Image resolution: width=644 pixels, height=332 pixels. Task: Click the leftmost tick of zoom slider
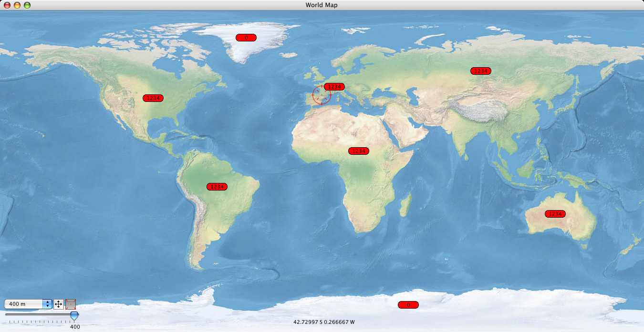(9, 322)
